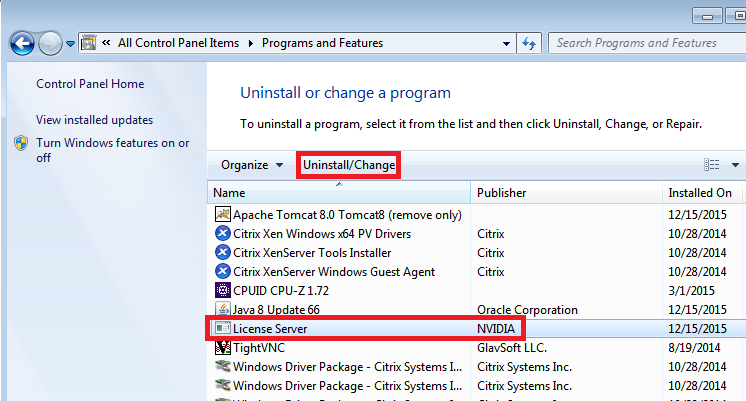Click the Uninstall/Change button

click(x=349, y=165)
